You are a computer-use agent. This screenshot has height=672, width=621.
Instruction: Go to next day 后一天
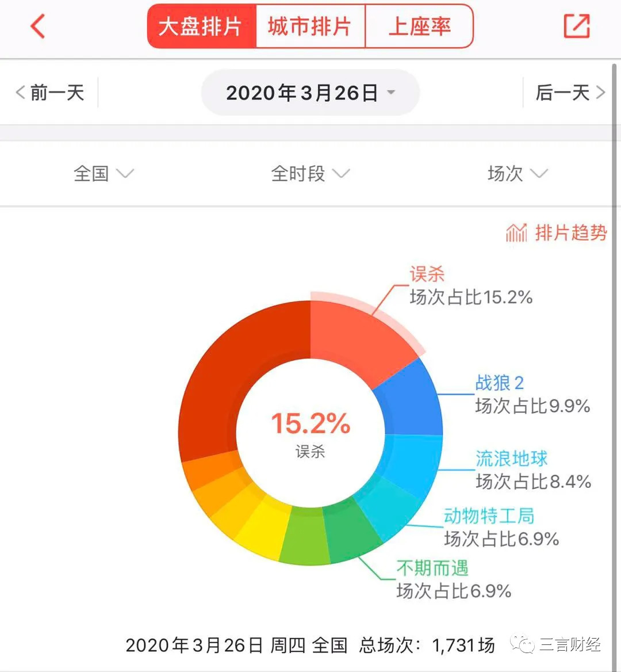pos(570,93)
